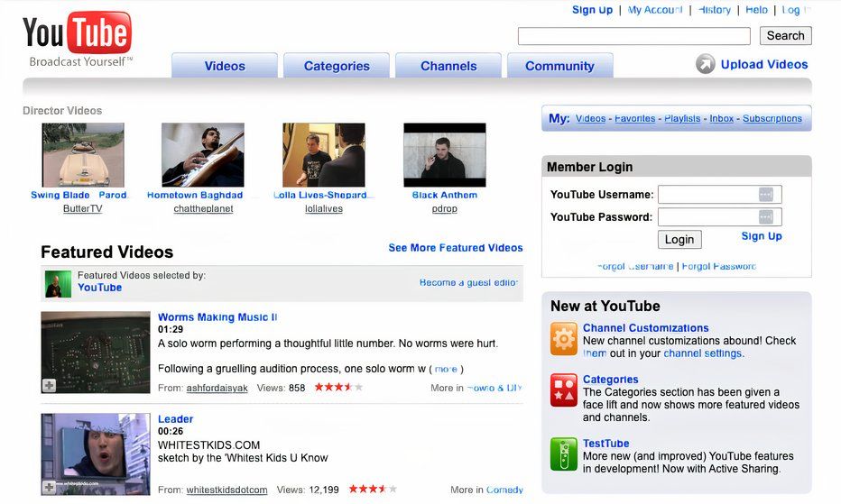Click the More in Comedy category link
The width and height of the screenshot is (841, 504).
[504, 490]
